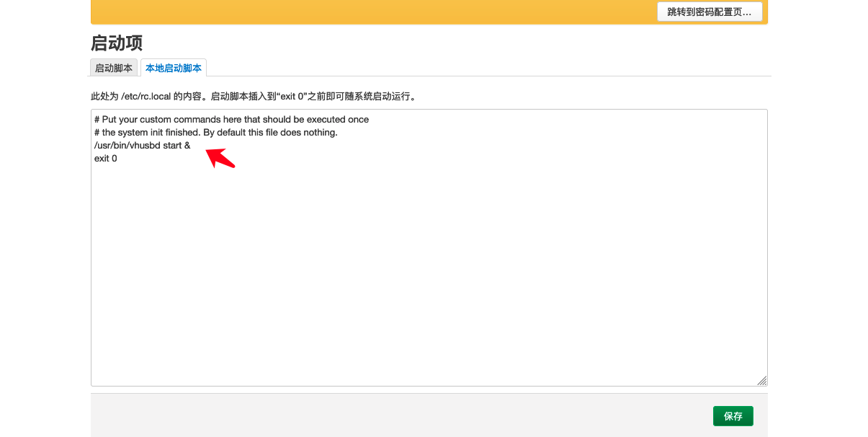Select the 本地启动脚本 tab
The height and width of the screenshot is (437, 868).
pos(174,68)
